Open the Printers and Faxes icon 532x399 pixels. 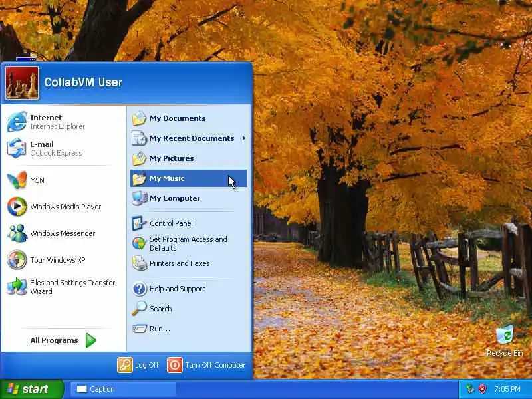click(x=139, y=263)
